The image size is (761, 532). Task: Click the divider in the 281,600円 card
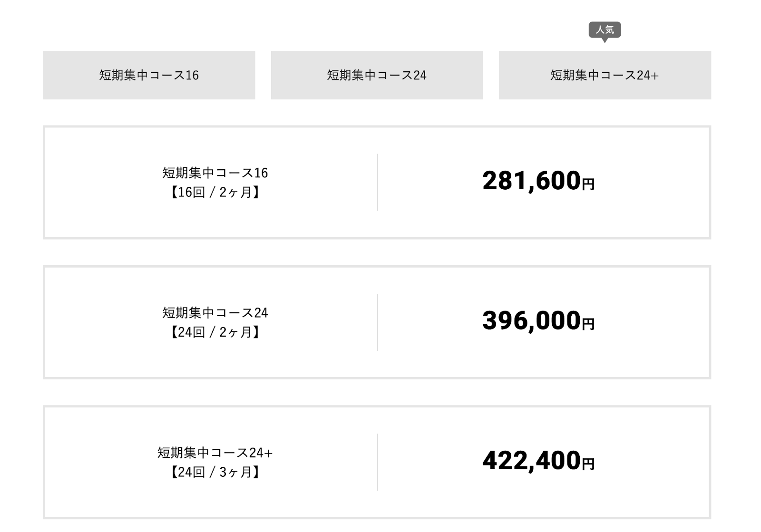[377, 182]
